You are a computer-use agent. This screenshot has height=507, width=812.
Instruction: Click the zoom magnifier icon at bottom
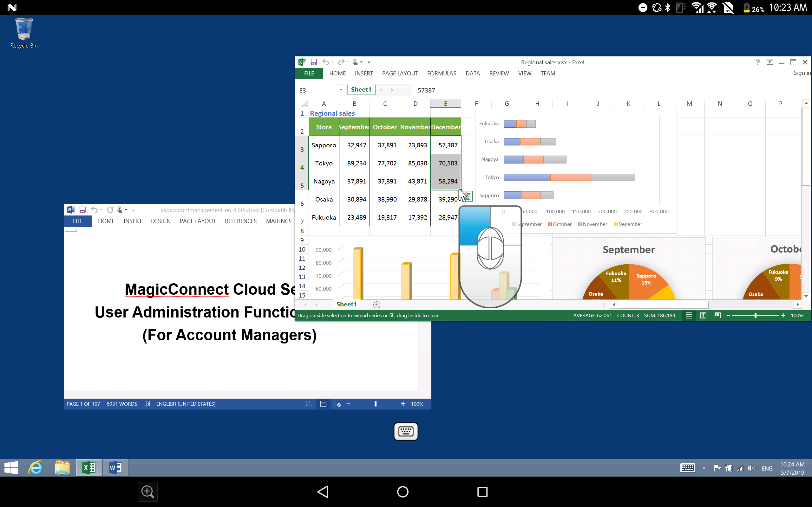click(147, 492)
